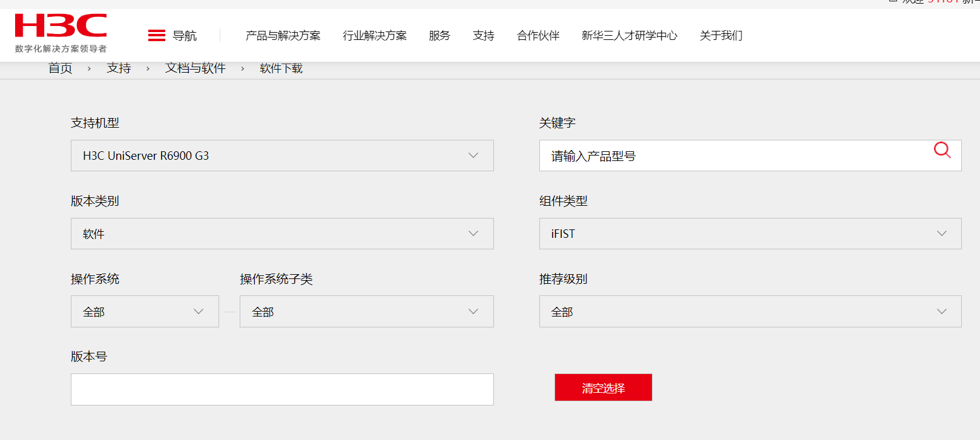This screenshot has height=440, width=980.
Task: Open the 产品与解决方案 menu
Action: coord(283,36)
